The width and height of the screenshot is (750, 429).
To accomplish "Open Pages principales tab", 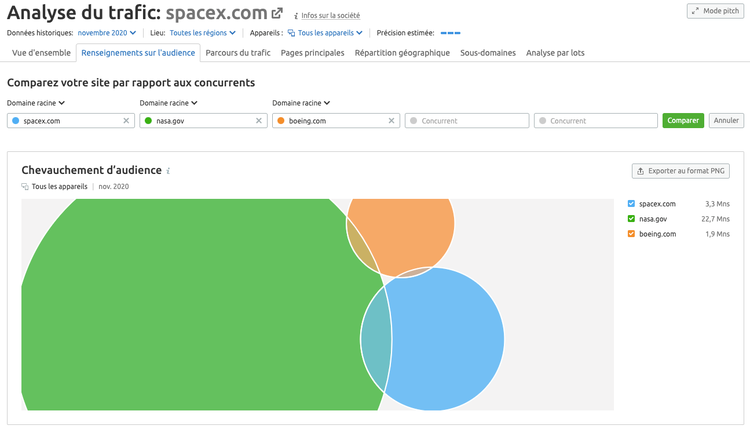I will click(x=312, y=53).
